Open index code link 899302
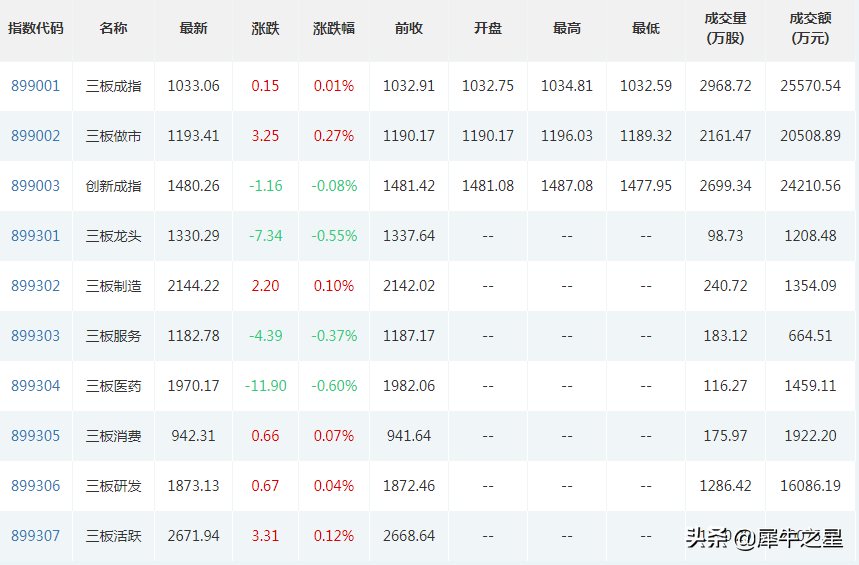Screen dimensions: 859x565 [36, 286]
